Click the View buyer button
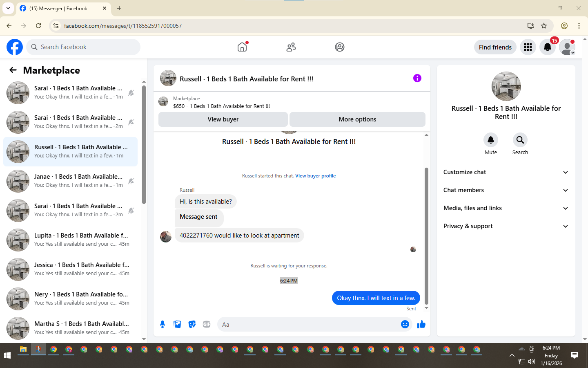This screenshot has height=368, width=588. coord(223,119)
